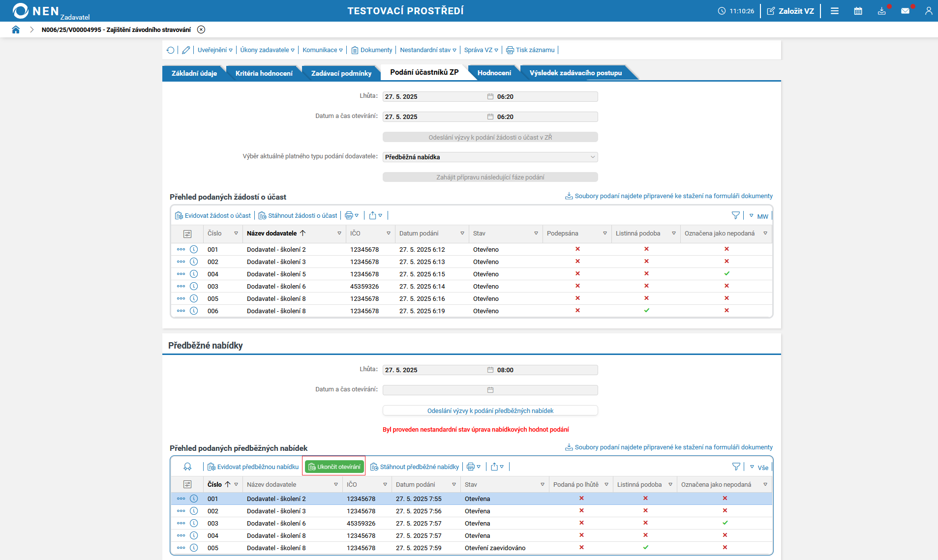Click filter icon in preliminary offers table
Viewport: 938px width, 560px height.
point(736,467)
